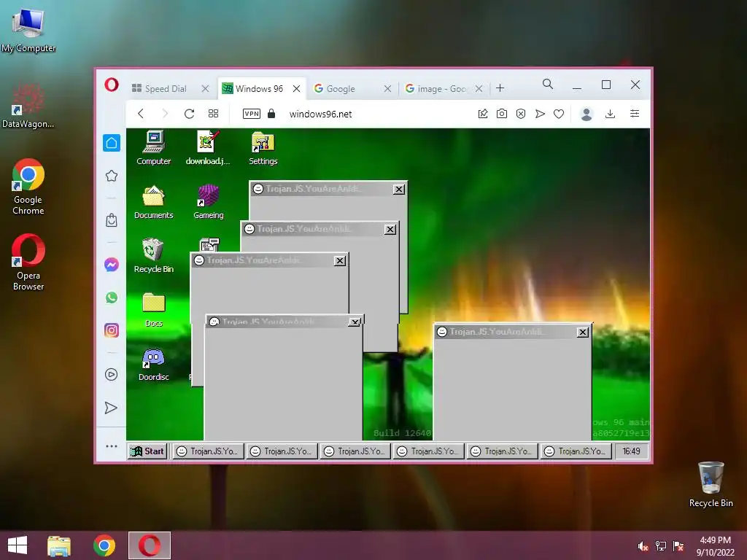
Task: Open Chrome from the Windows taskbar
Action: point(104,545)
